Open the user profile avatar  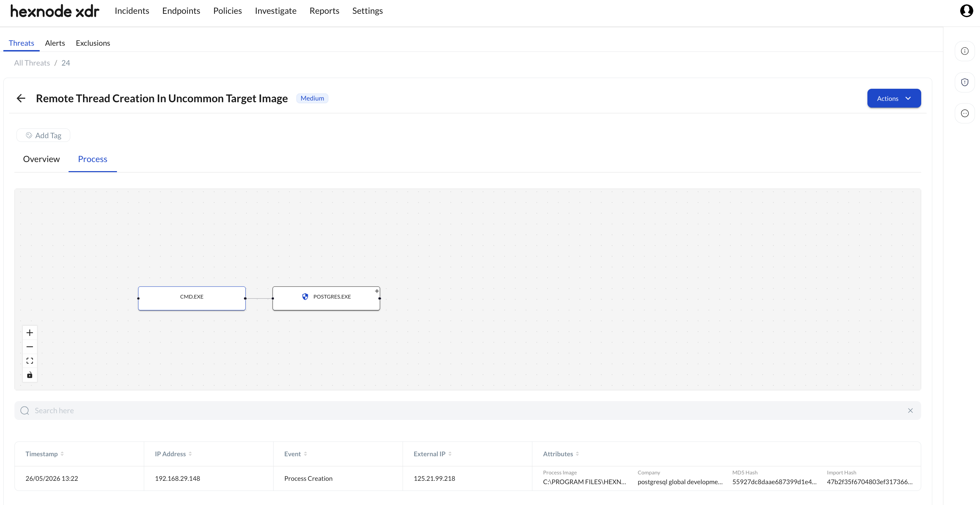(966, 11)
